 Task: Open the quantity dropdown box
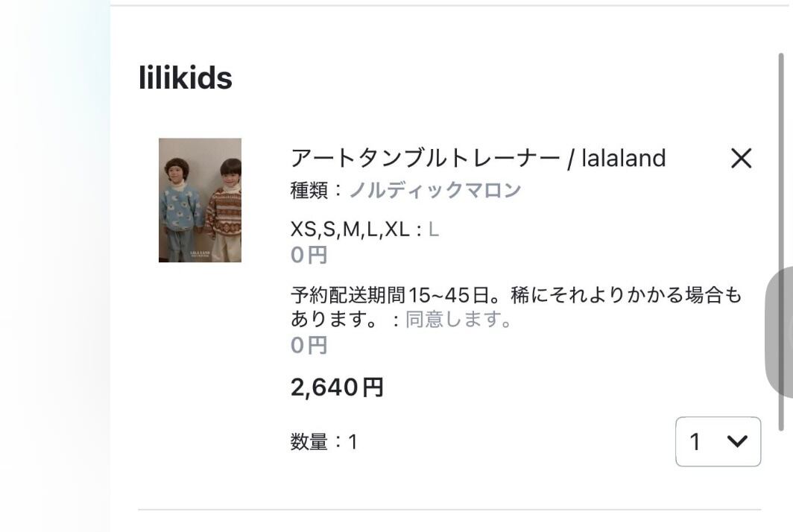718,442
